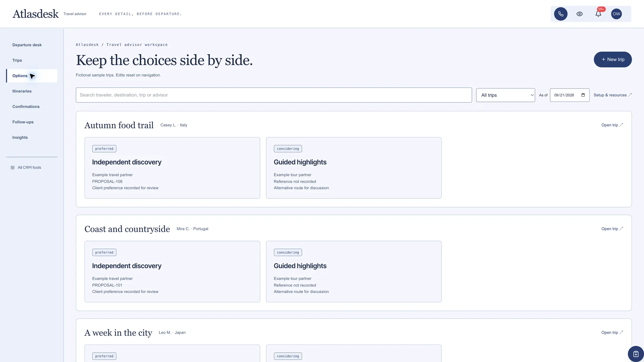Viewport: 644px width, 362px height.
Task: Go to Departure desk in sidebar
Action: (x=32, y=45)
